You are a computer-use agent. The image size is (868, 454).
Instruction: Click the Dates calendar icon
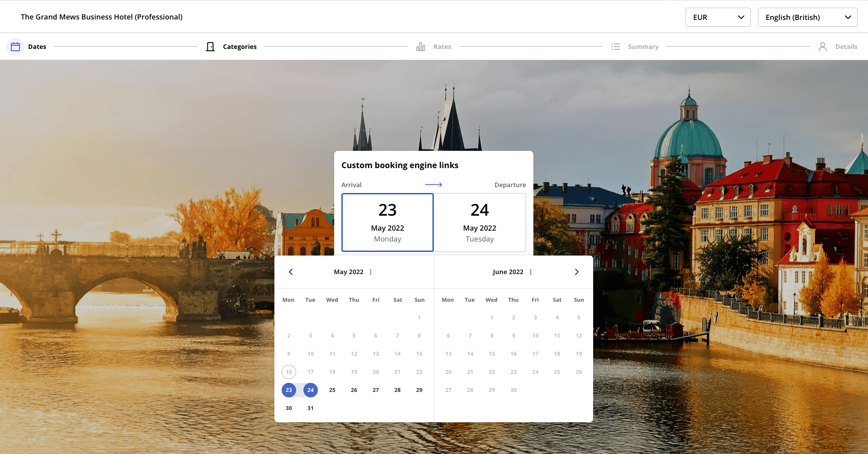(x=15, y=47)
